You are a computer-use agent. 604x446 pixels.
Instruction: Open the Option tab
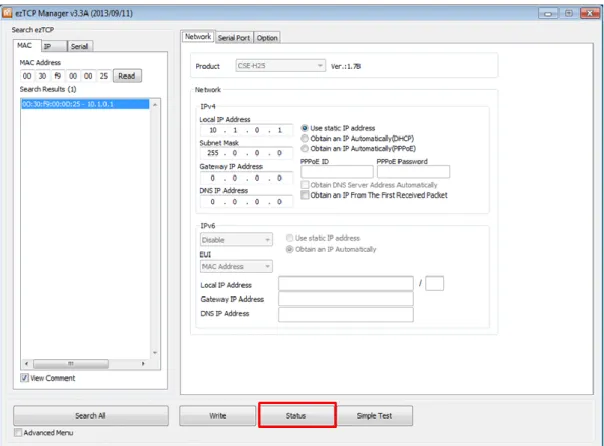pyautogui.click(x=267, y=38)
